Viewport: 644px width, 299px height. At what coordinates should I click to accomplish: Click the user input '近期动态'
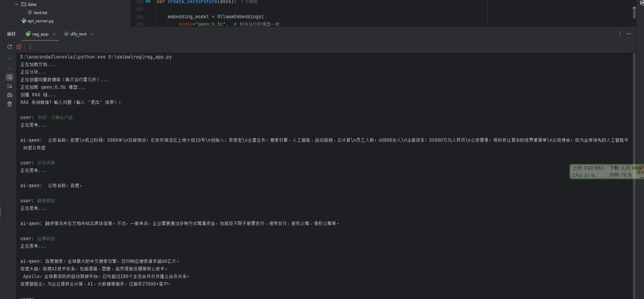pos(46,239)
